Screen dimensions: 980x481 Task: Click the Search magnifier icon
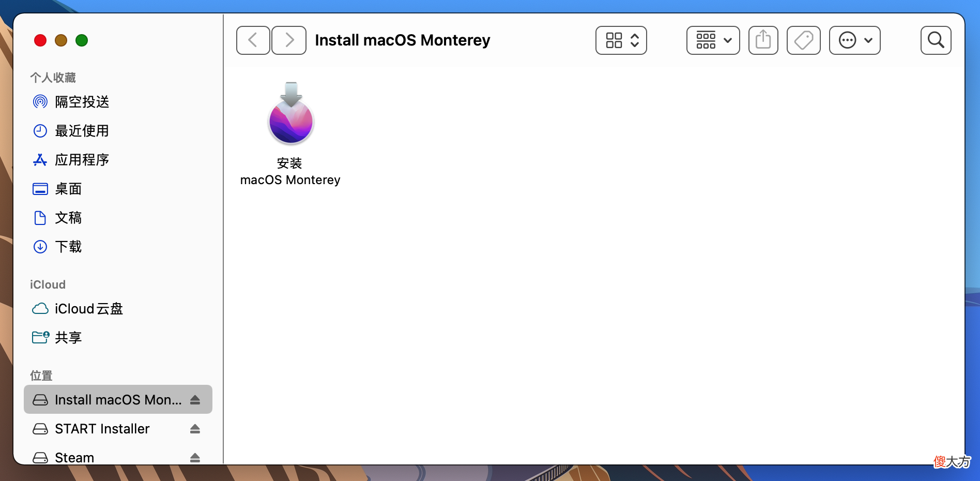(x=936, y=40)
